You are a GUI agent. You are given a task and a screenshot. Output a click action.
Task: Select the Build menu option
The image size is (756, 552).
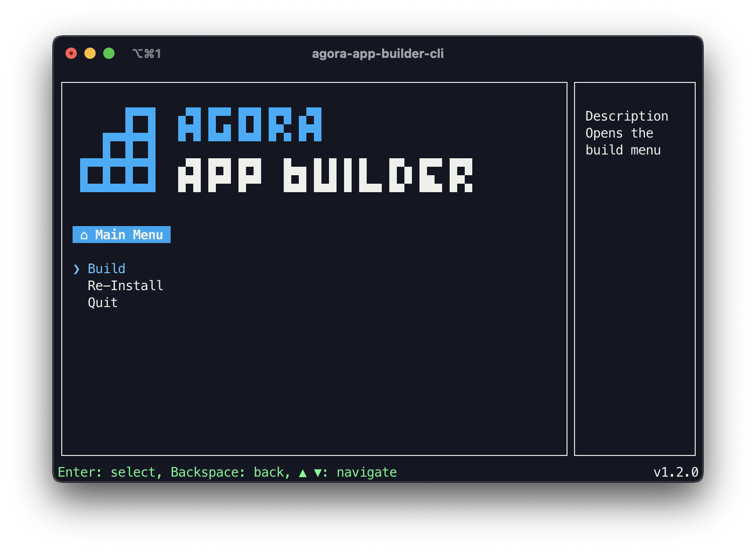[107, 269]
